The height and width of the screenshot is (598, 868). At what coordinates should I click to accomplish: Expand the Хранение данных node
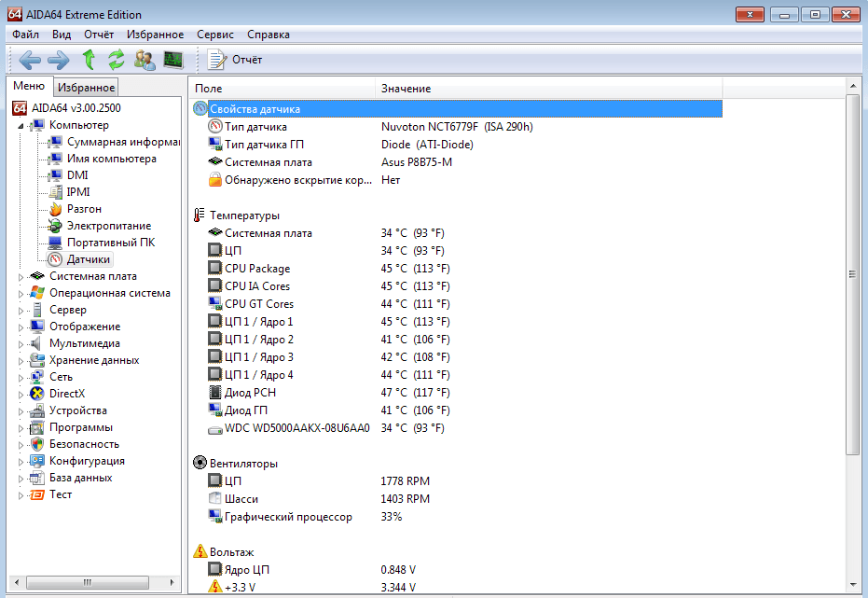point(21,361)
